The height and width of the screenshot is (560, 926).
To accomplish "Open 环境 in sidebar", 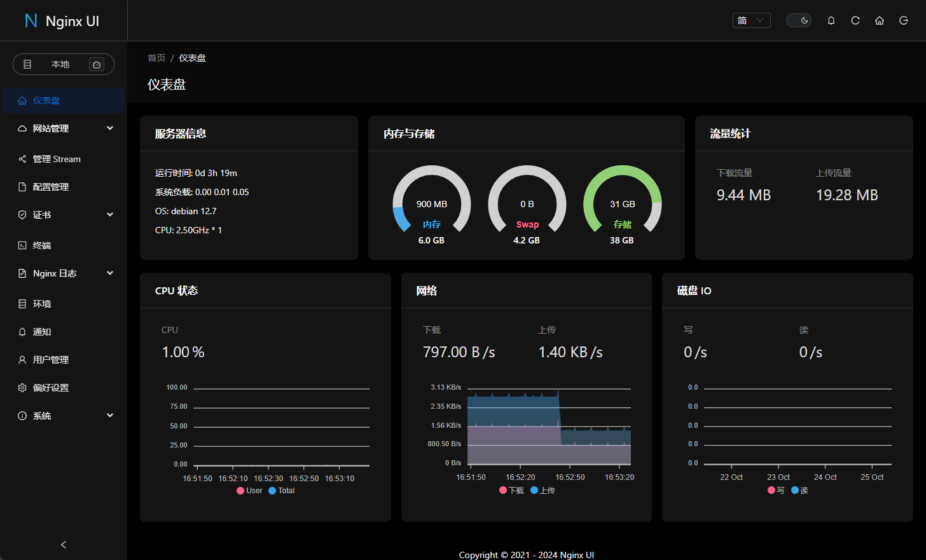I will click(64, 304).
